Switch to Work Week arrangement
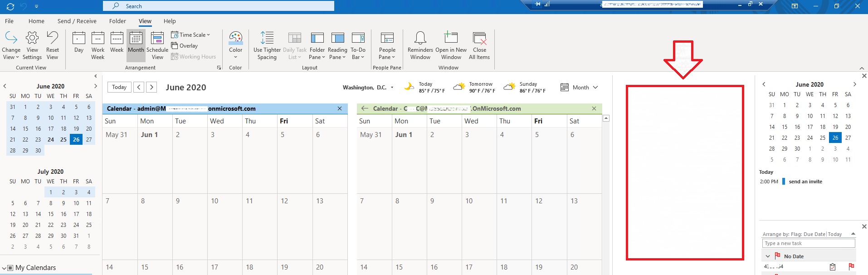The image size is (868, 275). (x=98, y=45)
